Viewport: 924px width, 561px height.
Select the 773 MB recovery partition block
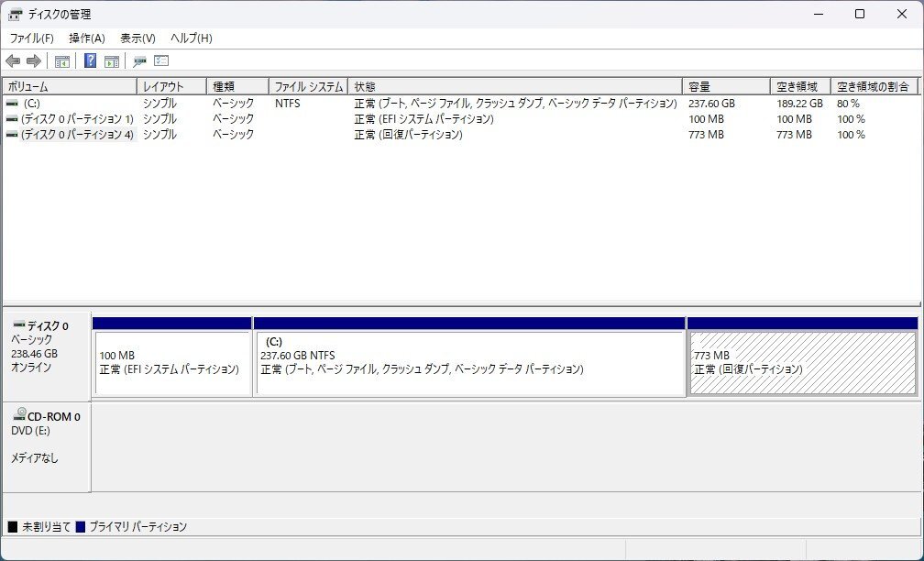click(802, 362)
